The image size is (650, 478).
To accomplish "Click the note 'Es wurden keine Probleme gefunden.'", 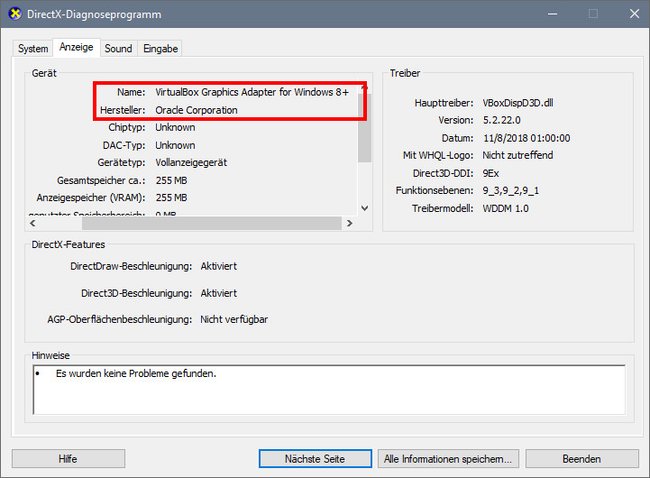I will (x=136, y=374).
